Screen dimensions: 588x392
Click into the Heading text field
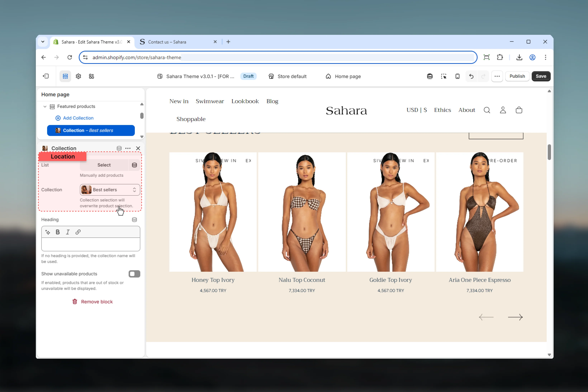coord(91,244)
